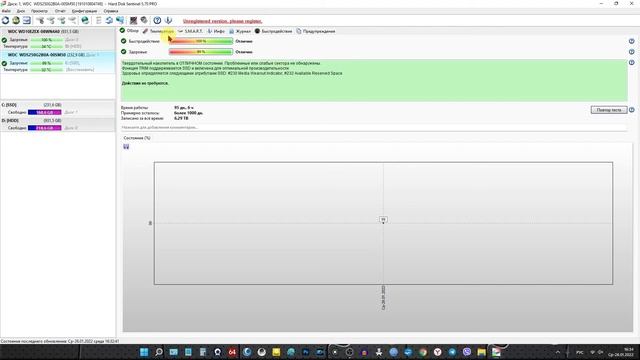Open the Справка menu
Image resolution: width=640 pixels, height=360 pixels.
tap(111, 11)
